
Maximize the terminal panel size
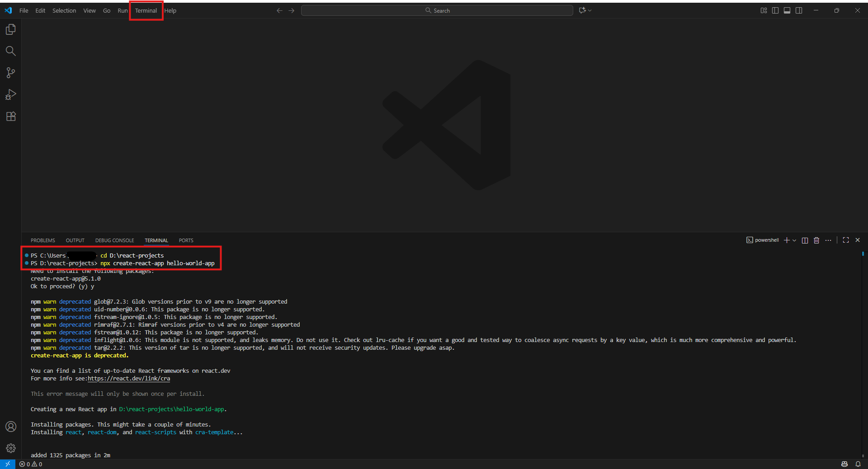click(846, 240)
